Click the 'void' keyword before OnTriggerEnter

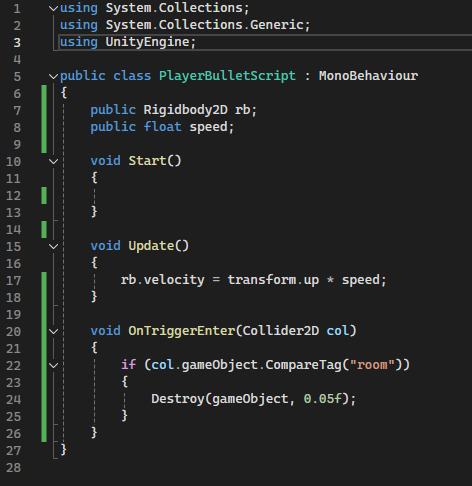(x=106, y=331)
